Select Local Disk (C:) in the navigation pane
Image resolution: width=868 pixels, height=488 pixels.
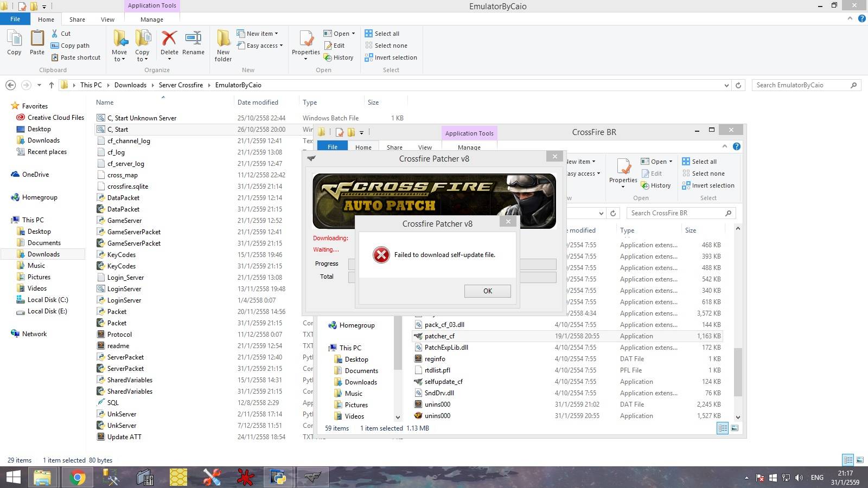point(48,300)
